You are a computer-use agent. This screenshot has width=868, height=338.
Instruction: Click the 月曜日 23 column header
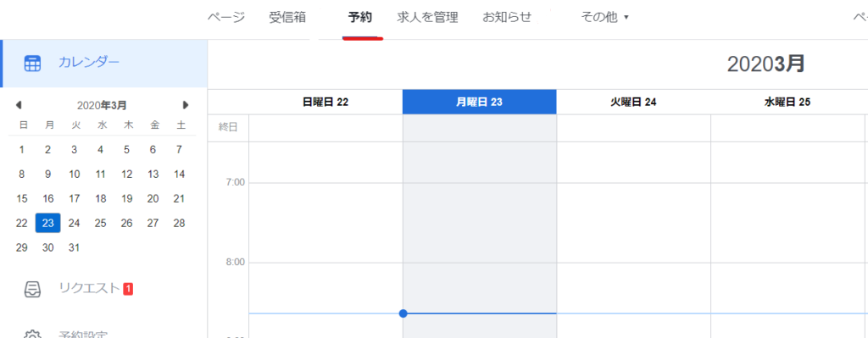tap(480, 102)
